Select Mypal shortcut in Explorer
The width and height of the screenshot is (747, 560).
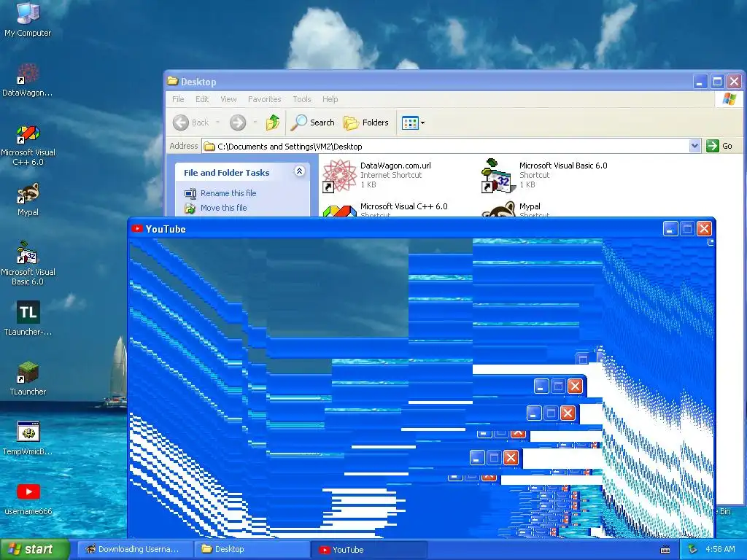tap(516, 209)
